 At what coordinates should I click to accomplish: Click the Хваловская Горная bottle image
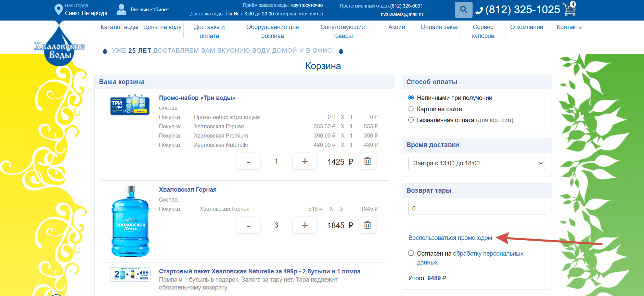coord(130,221)
